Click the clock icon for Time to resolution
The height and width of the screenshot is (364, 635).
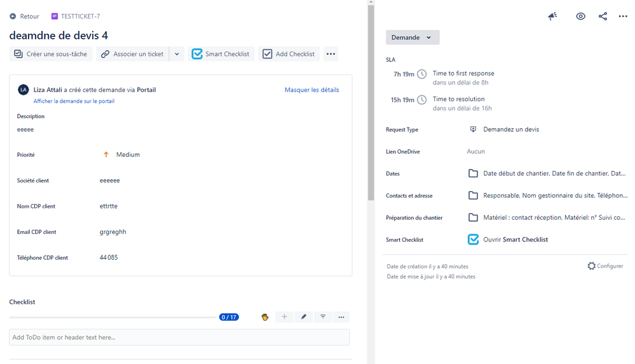[x=422, y=100]
